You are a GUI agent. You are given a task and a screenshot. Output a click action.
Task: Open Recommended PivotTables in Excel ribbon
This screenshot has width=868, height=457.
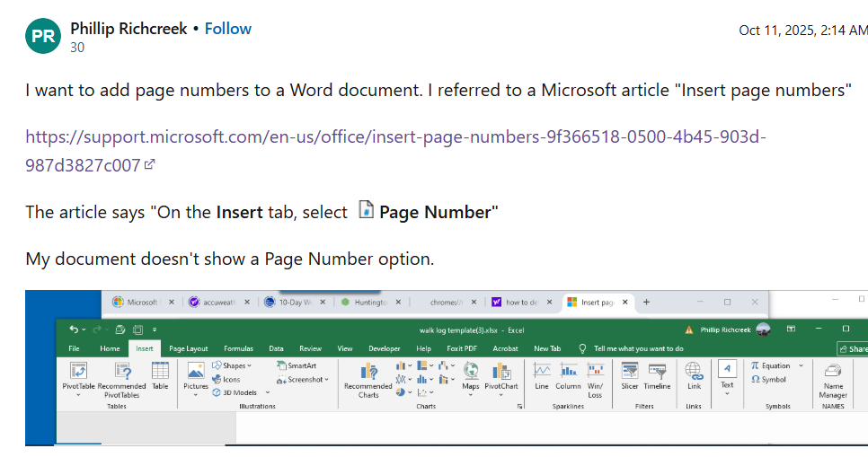click(122, 380)
